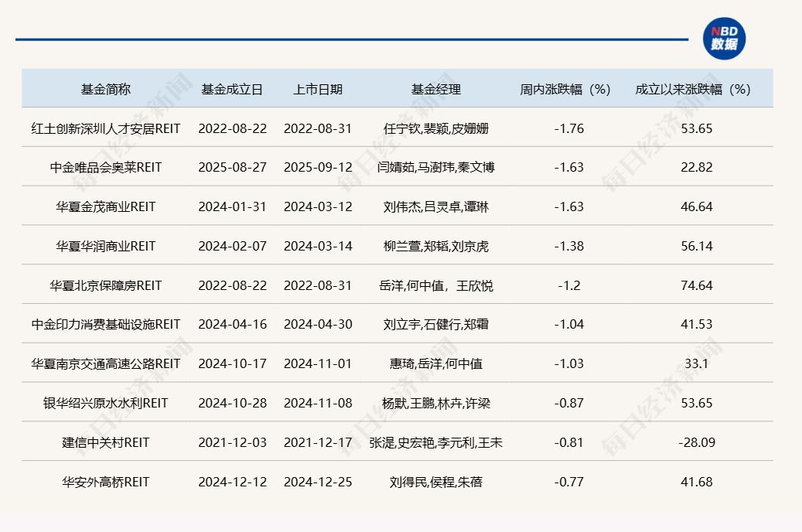Open the 中金唯品会奥莱REIT row
Image resolution: width=802 pixels, height=532 pixels.
point(106,167)
